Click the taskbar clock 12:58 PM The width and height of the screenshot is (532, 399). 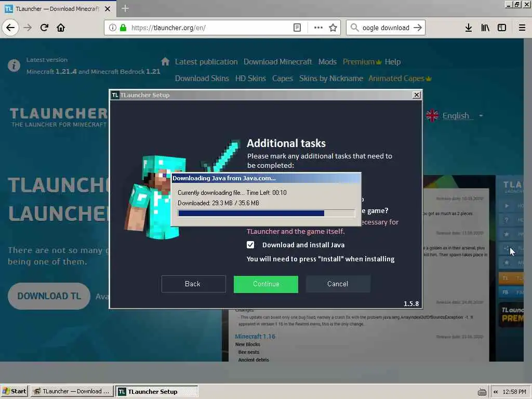click(x=514, y=392)
